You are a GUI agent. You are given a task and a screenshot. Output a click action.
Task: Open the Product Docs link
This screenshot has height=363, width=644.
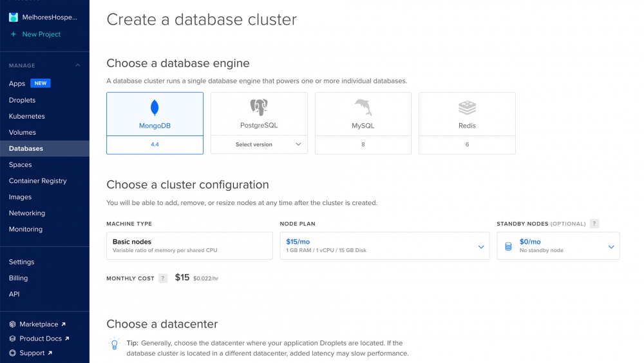coord(41,338)
